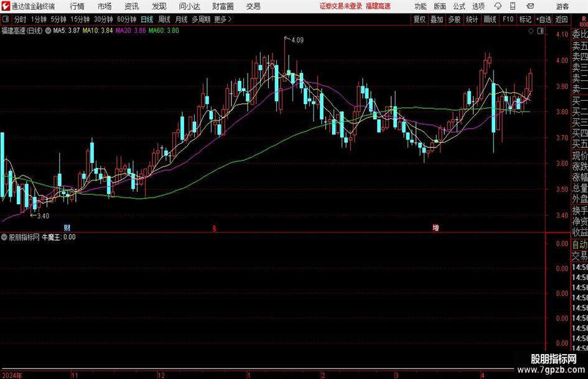Viewport: 588px width, 379px height.
Task: Expand the 牛魔王 indicator dropdown arrow
Action: point(4,237)
